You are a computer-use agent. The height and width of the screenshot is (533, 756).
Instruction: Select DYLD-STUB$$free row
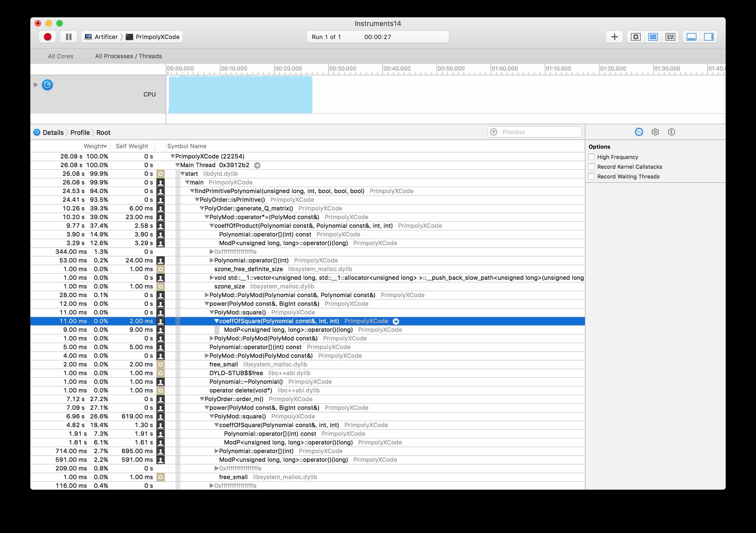[308, 373]
